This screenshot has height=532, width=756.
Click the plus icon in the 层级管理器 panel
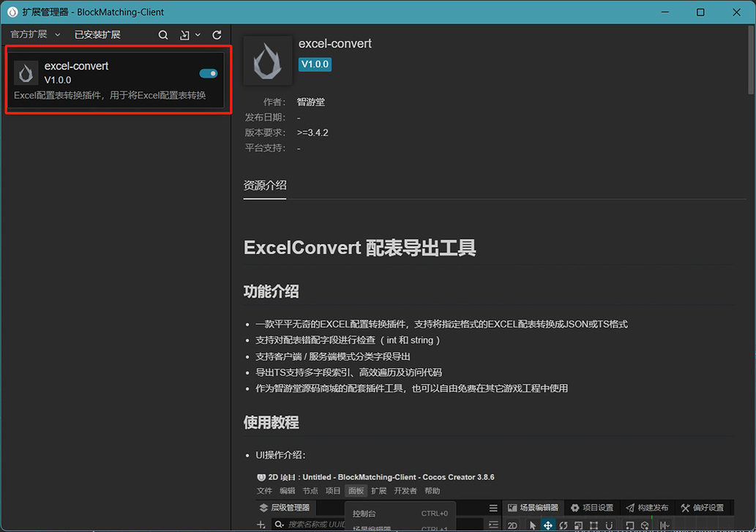pyautogui.click(x=261, y=525)
